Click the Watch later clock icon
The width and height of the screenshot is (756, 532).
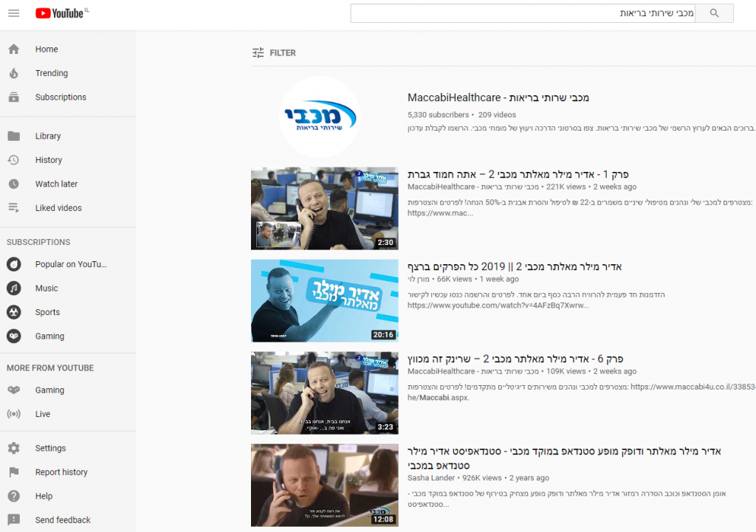click(14, 184)
